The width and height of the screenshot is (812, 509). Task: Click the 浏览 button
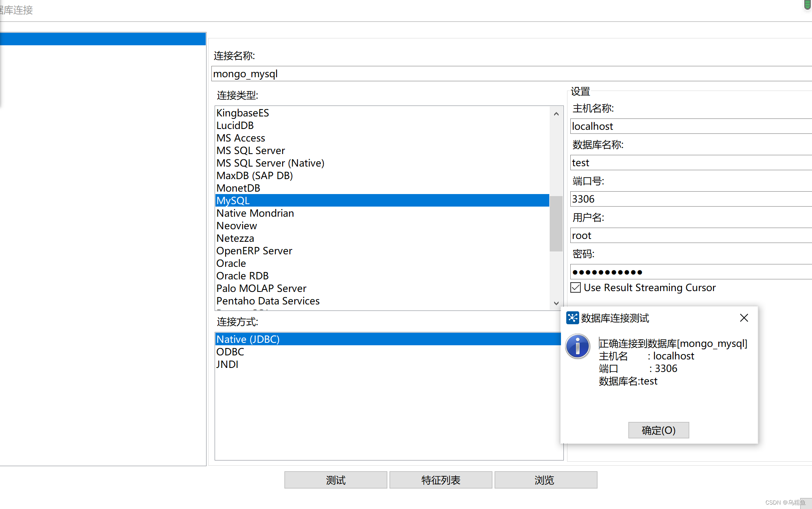pos(546,480)
